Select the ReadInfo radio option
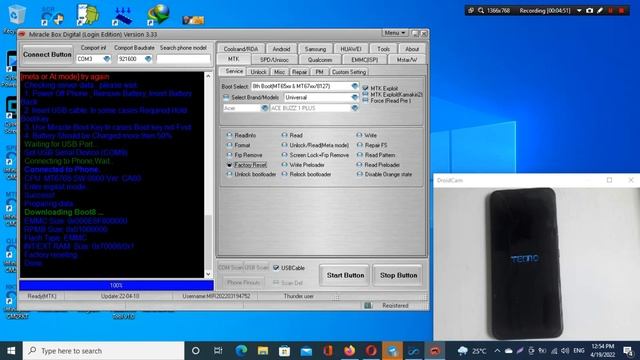The height and width of the screenshot is (360, 640). 229,135
